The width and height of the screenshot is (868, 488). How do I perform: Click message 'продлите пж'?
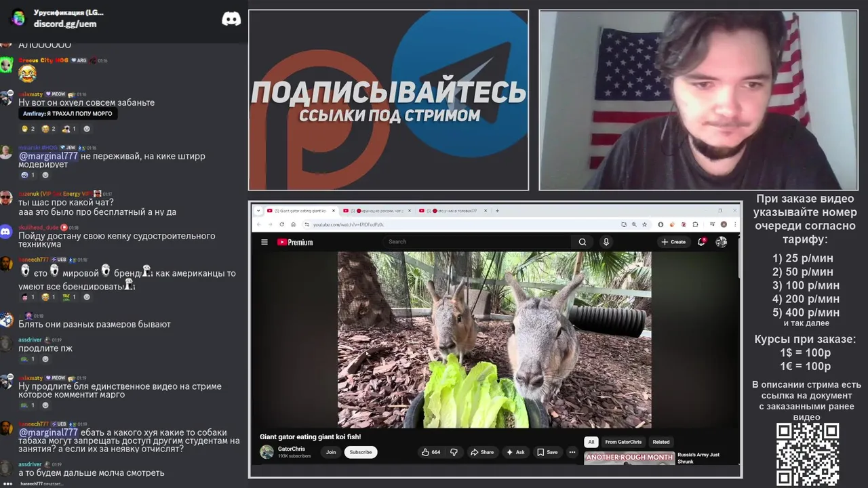click(x=45, y=348)
